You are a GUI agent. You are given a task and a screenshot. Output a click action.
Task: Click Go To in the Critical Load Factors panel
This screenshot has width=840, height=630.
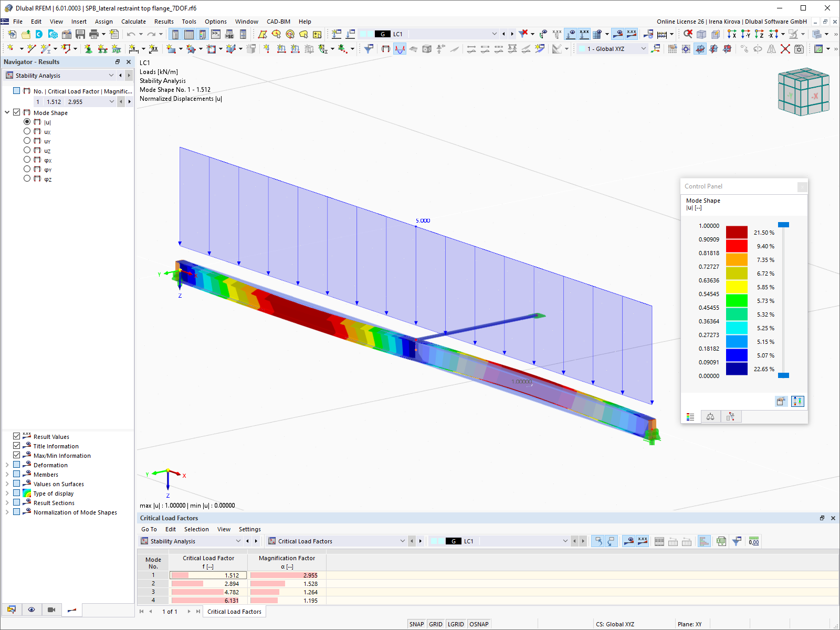(x=149, y=529)
